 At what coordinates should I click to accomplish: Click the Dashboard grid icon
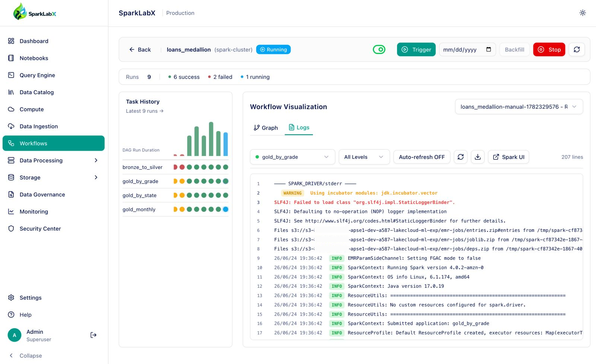(x=11, y=41)
